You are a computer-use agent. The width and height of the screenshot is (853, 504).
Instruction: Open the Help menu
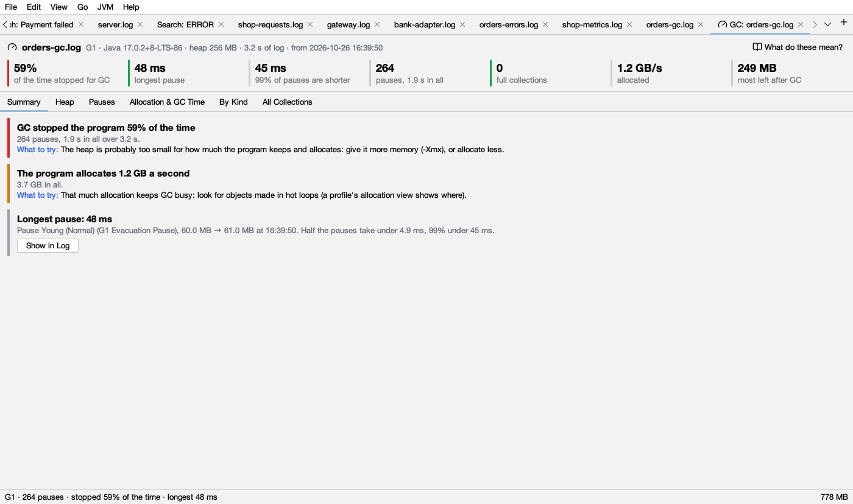click(x=131, y=7)
